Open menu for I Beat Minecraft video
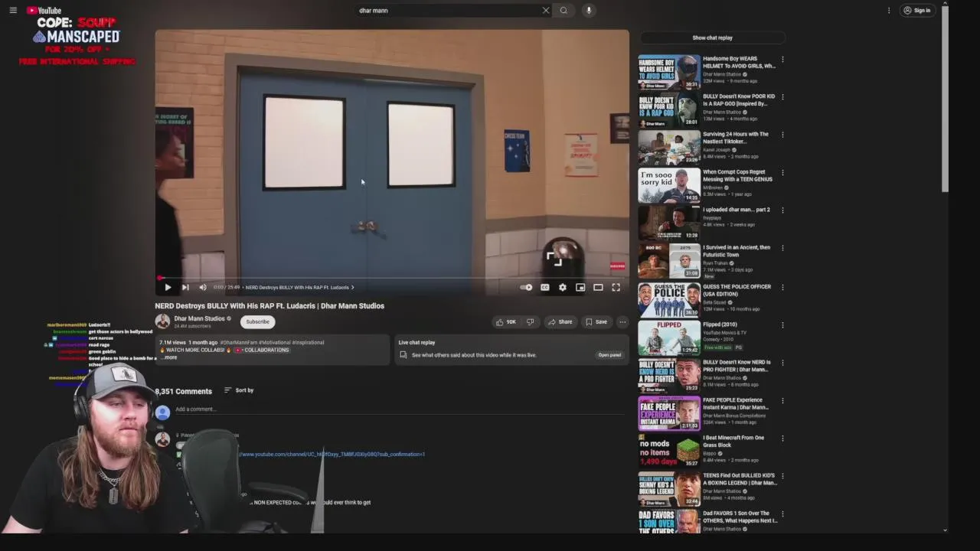 tap(782, 439)
